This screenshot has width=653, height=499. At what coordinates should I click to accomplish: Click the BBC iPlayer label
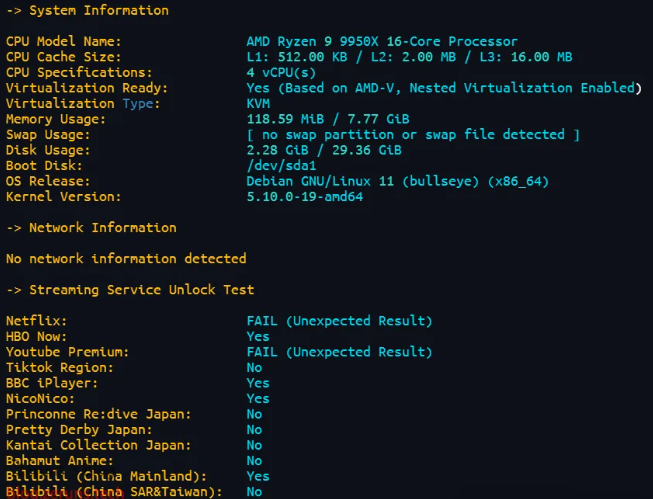point(52,383)
